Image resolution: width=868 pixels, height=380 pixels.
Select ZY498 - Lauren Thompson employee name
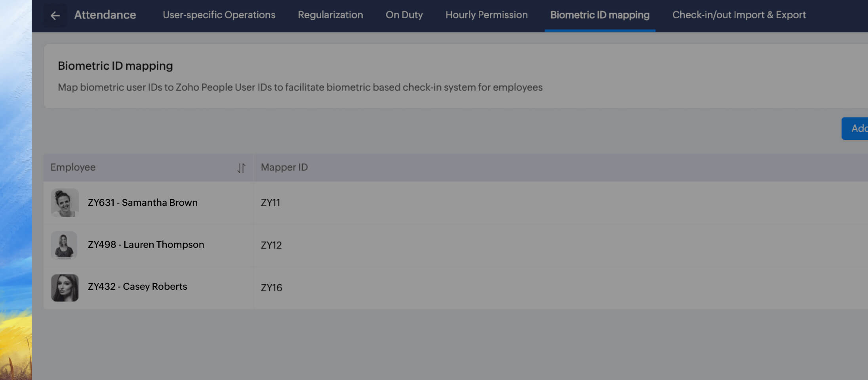tap(146, 245)
